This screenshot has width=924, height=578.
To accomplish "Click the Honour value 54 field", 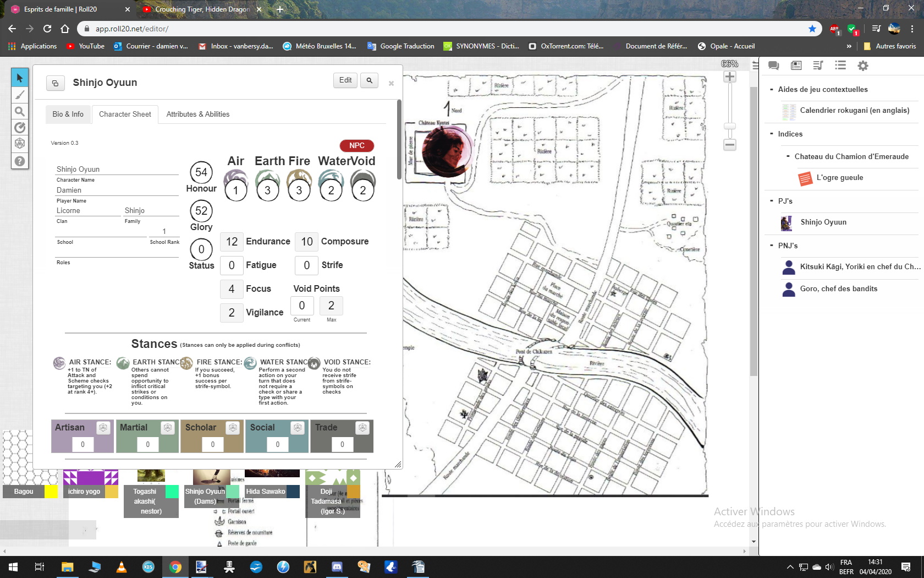I will point(201,172).
